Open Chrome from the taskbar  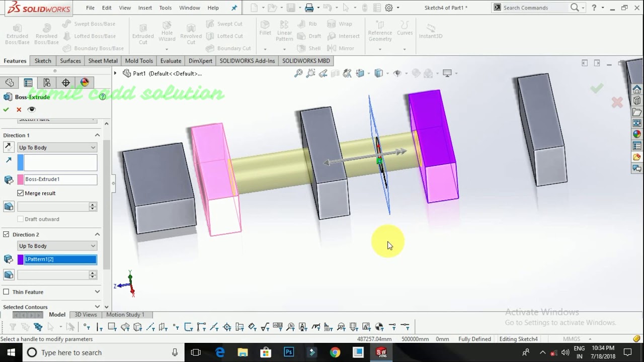(x=335, y=352)
